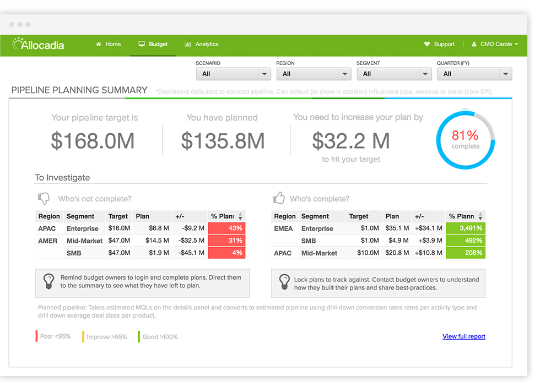Sort by % Plan in not complete table
Viewport: 551px width, 392px height.
coord(240,216)
